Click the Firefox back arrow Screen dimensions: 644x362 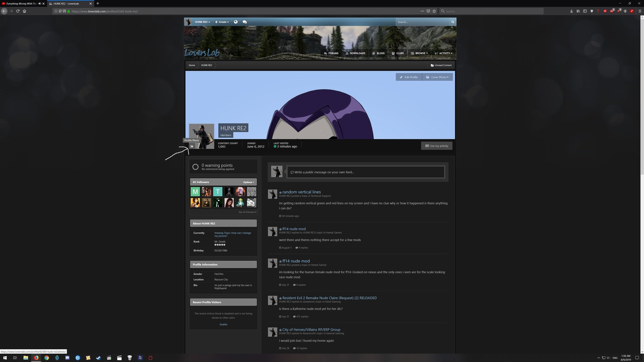tap(4, 11)
